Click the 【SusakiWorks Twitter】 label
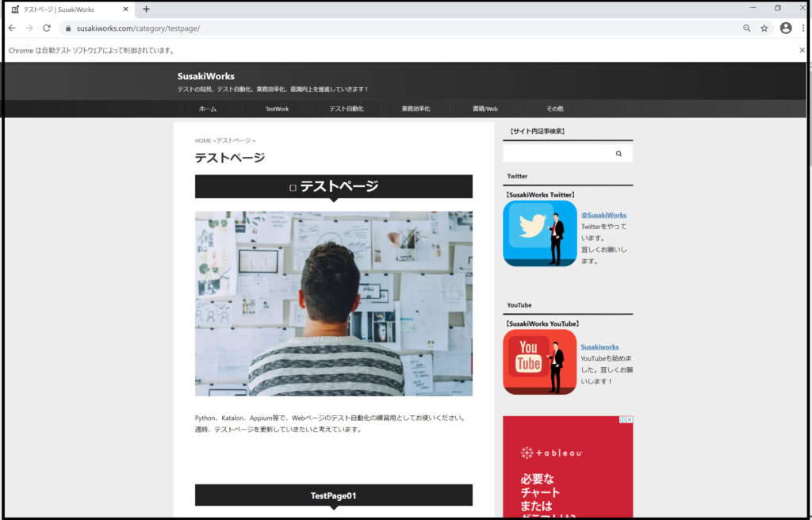 click(x=539, y=195)
